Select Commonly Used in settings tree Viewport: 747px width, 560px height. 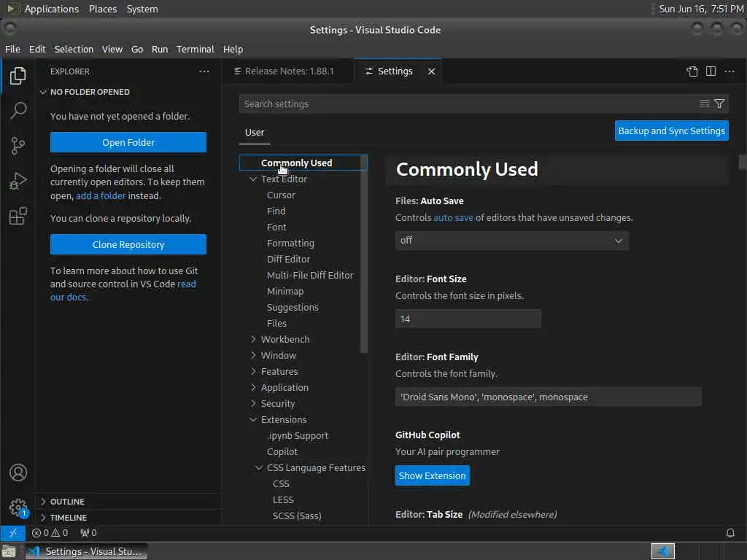tap(303, 163)
